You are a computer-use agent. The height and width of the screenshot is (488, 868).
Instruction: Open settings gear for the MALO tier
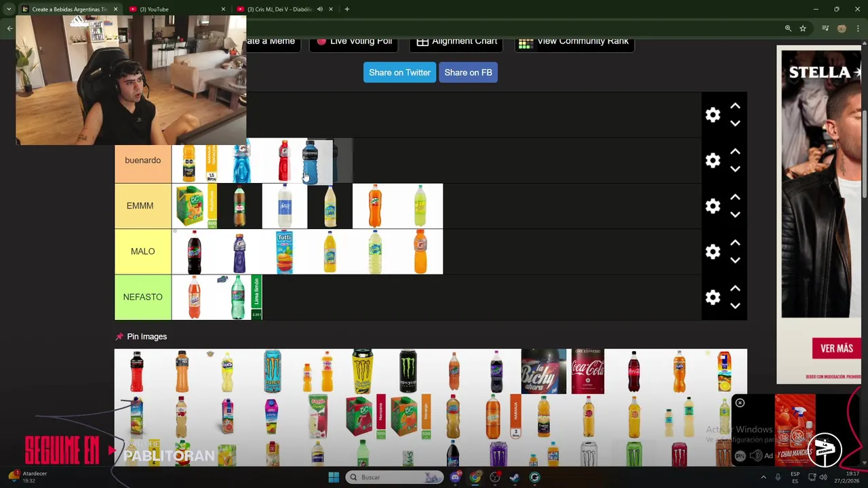tap(713, 251)
